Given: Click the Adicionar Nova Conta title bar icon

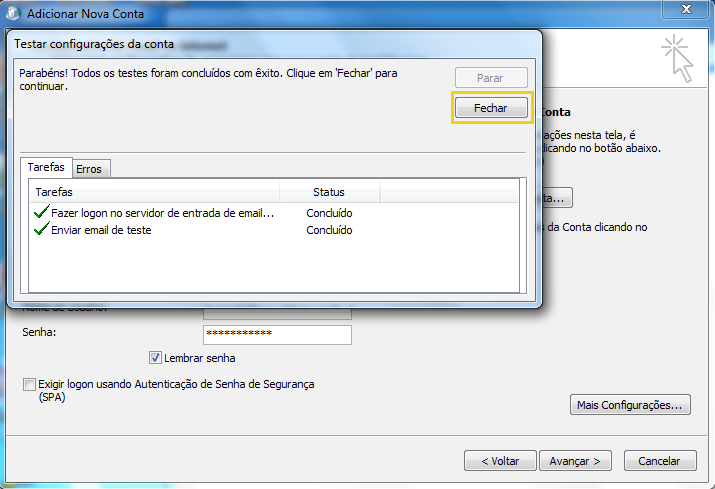Looking at the screenshot, I should [x=13, y=15].
